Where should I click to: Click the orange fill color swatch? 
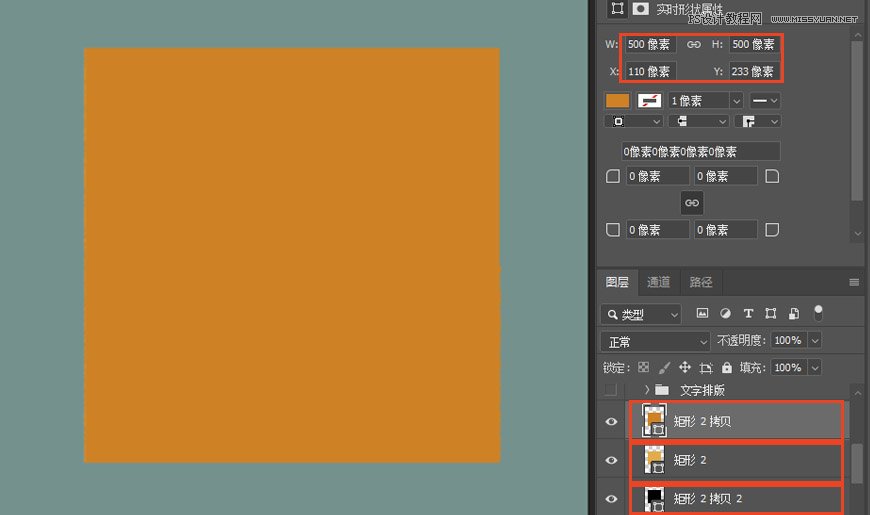[x=617, y=100]
